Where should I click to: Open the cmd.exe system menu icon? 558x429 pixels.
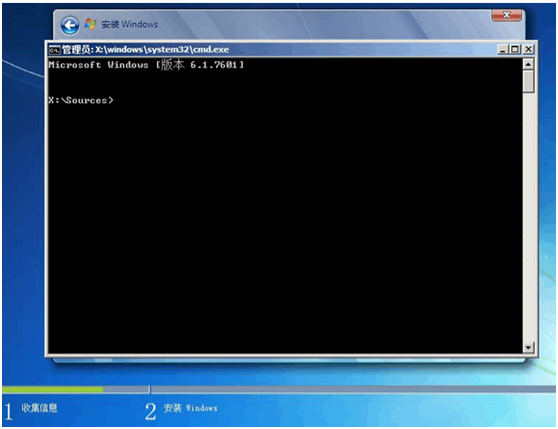54,50
